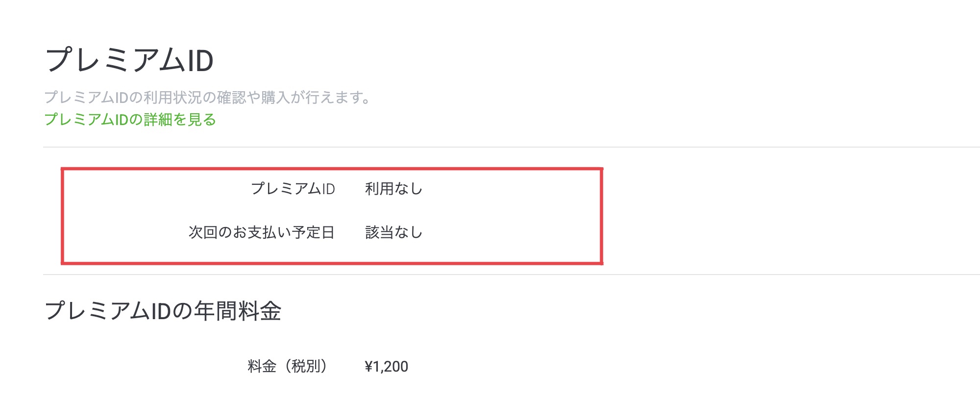
Task: Click the 利用なし status value
Action: tap(393, 189)
